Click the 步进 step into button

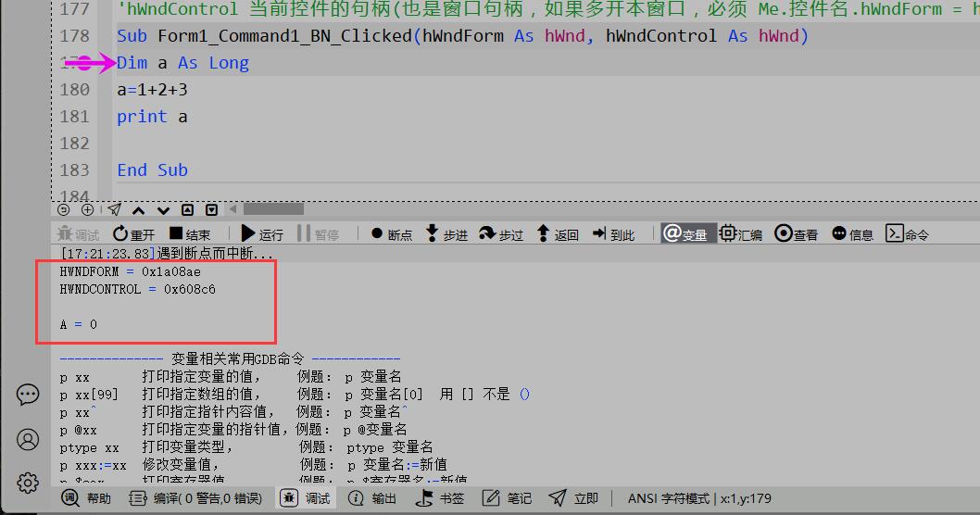click(x=446, y=234)
